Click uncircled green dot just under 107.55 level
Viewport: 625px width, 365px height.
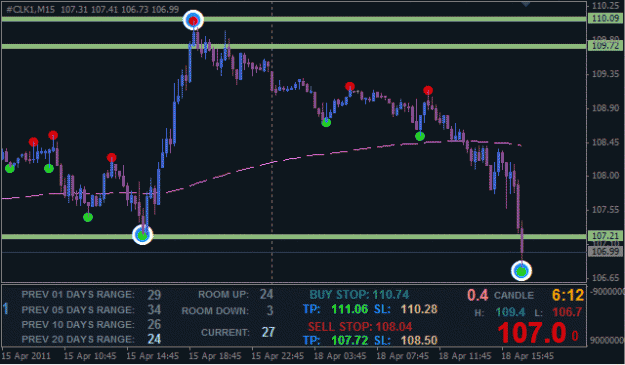pos(88,217)
